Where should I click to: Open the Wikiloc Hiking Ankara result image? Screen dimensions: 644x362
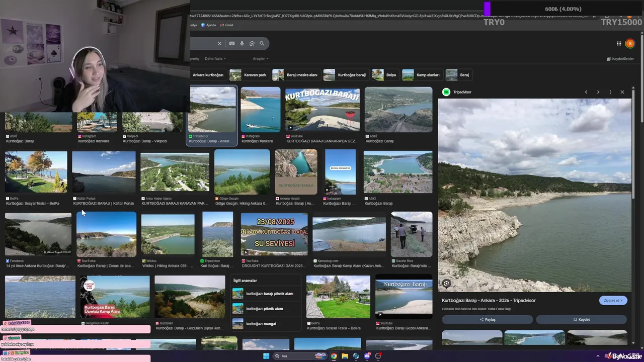click(168, 234)
